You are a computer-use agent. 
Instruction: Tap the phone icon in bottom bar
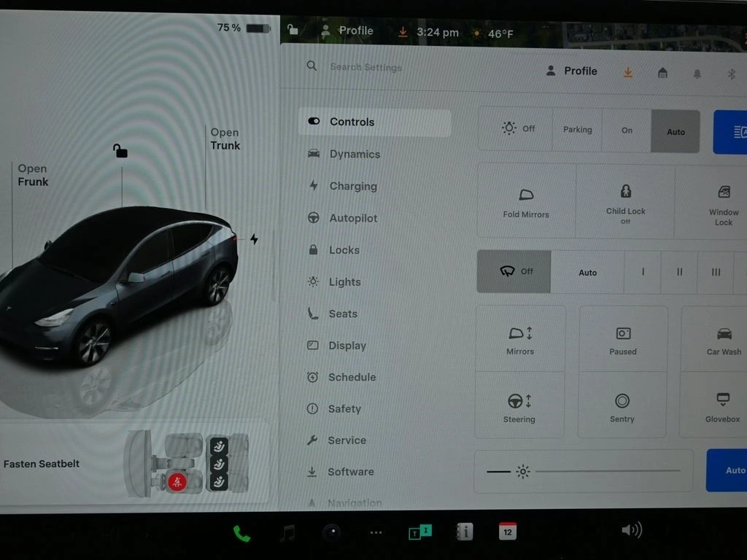point(241,534)
